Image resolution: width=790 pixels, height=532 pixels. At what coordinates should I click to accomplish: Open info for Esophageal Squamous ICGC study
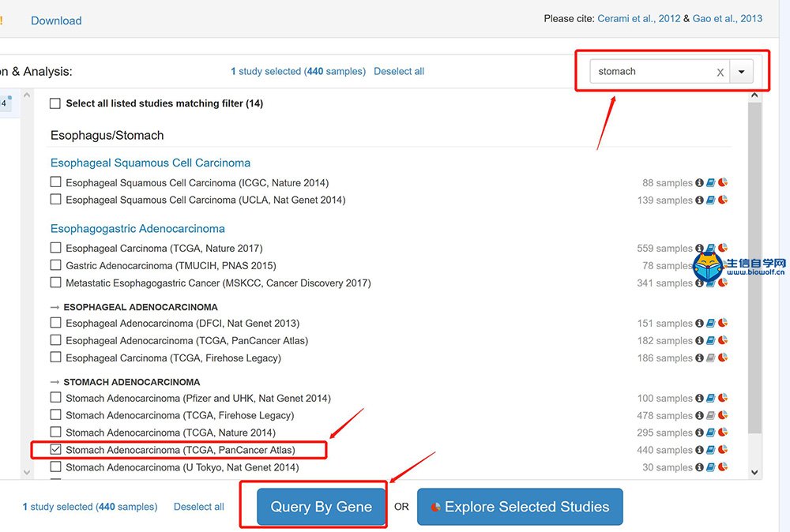tap(699, 182)
